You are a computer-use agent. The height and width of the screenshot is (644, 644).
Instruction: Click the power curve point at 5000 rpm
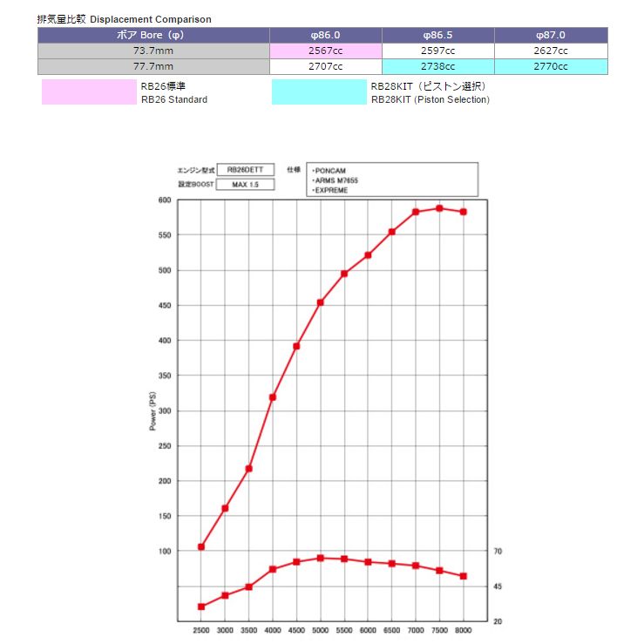tap(321, 302)
